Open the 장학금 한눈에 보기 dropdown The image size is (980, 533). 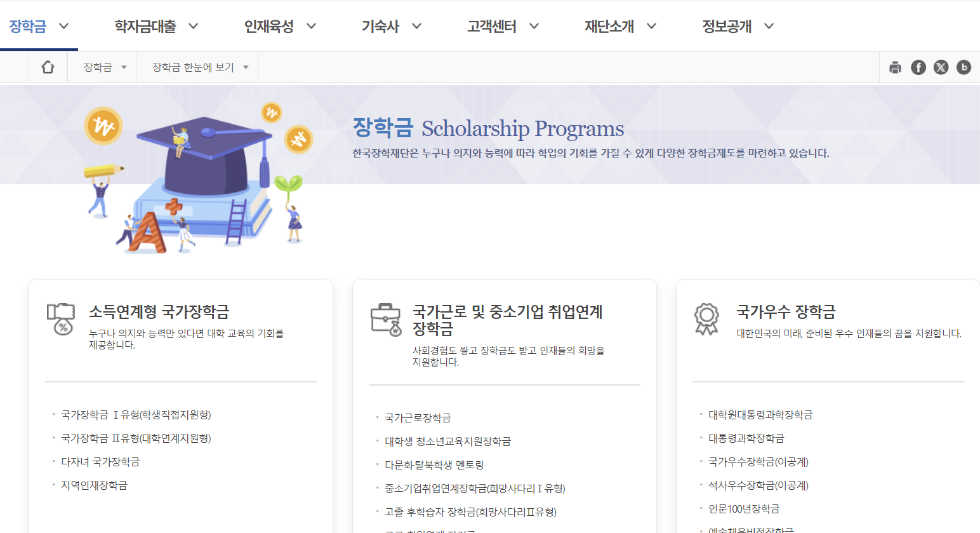coord(197,67)
